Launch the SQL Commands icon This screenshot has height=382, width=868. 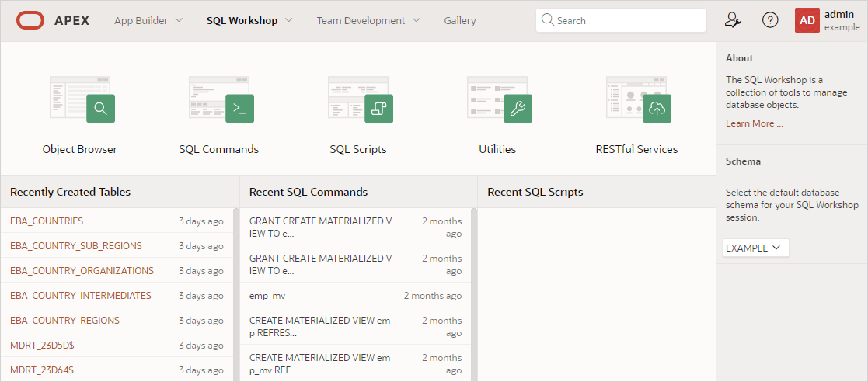(221, 99)
